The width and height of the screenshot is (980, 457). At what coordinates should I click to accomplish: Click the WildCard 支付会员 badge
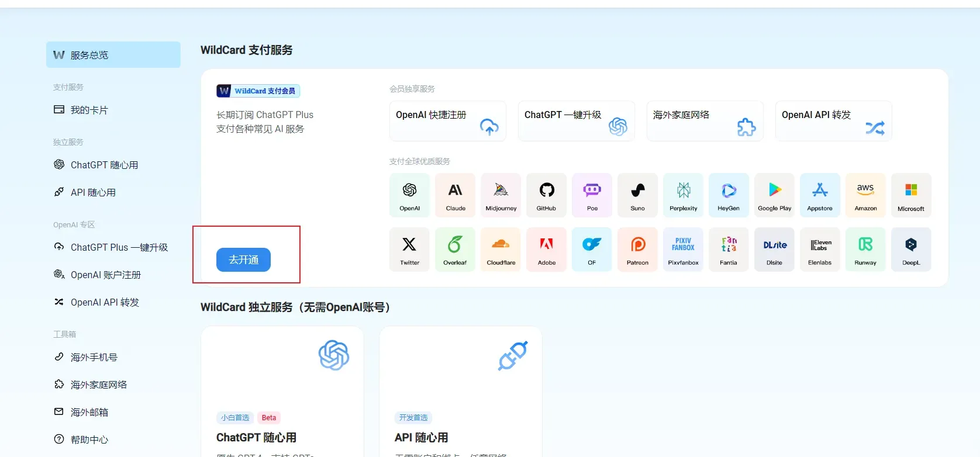pos(258,91)
